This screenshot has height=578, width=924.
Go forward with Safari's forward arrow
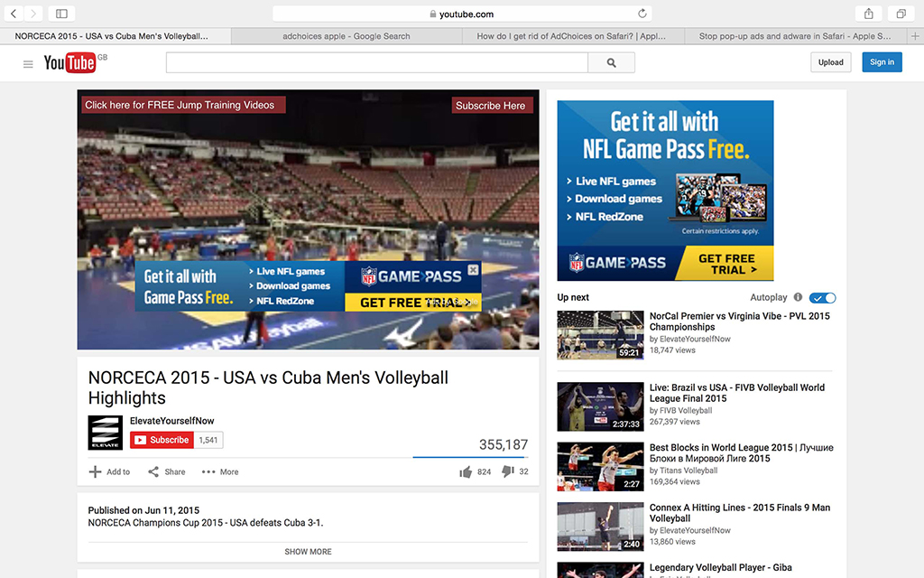click(33, 14)
